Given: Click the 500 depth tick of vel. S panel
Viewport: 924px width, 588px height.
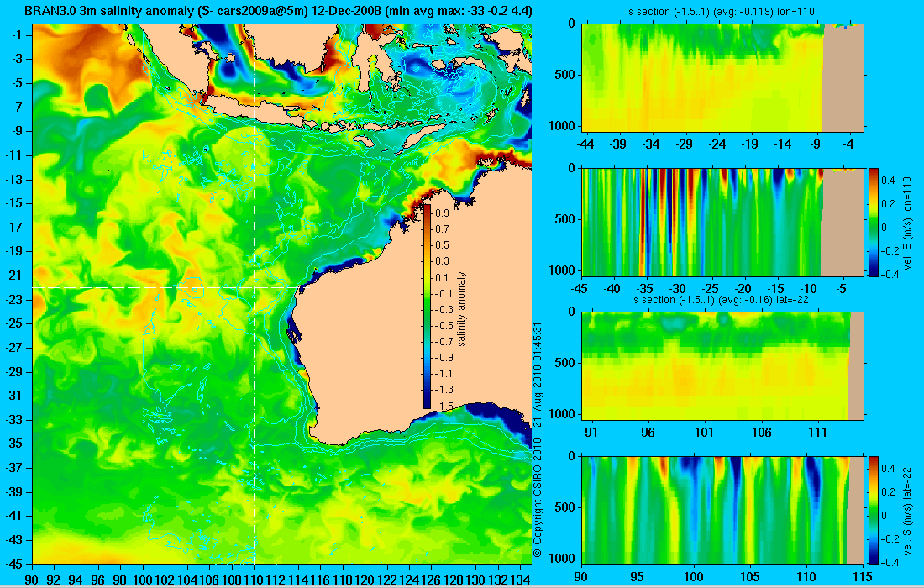Looking at the screenshot, I should pos(564,507).
